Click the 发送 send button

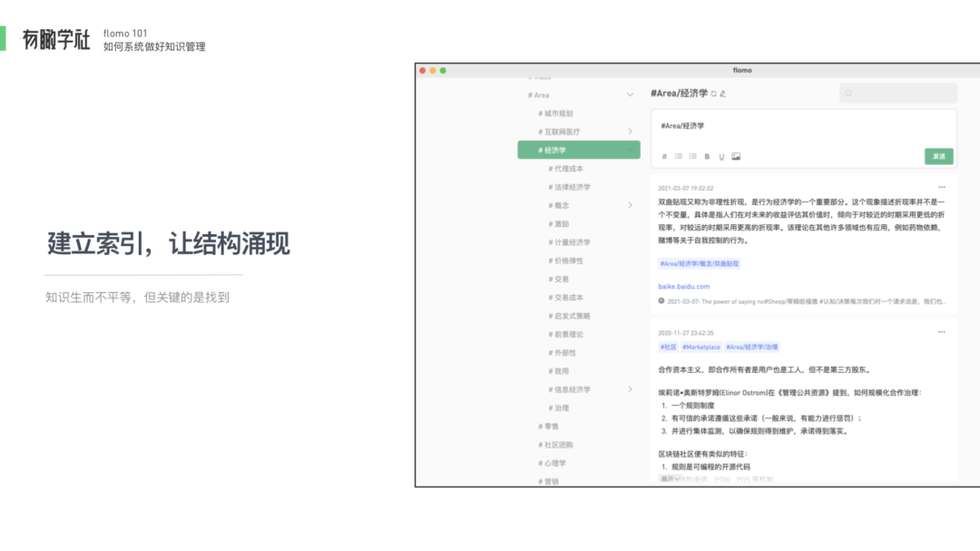coord(939,156)
